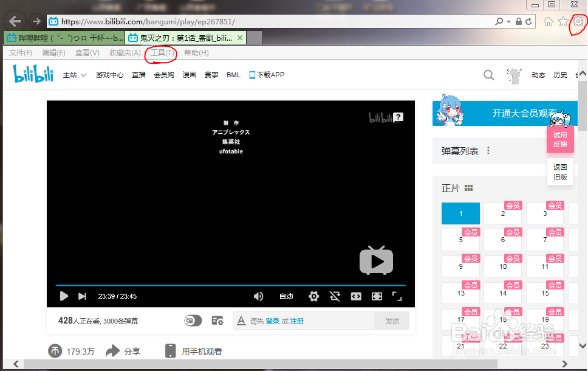Select episode 1

(x=460, y=213)
